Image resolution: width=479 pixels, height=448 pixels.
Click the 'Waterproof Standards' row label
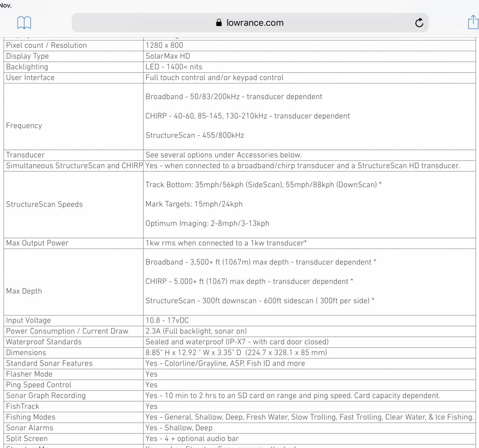pyautogui.click(x=44, y=342)
